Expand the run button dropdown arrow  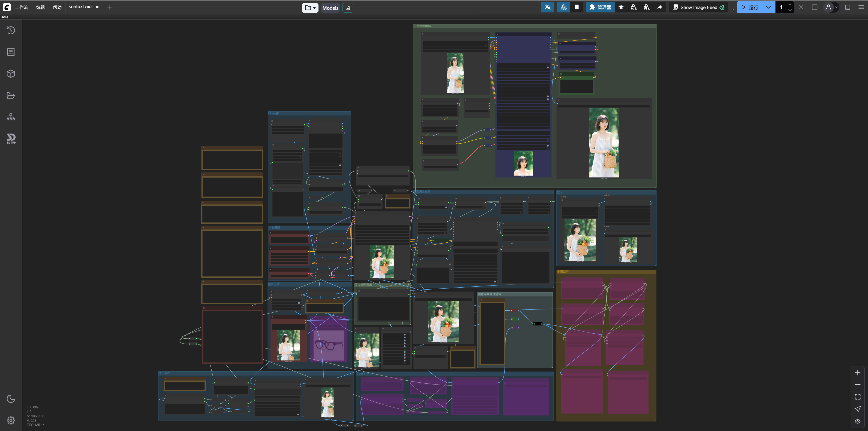[x=768, y=7]
